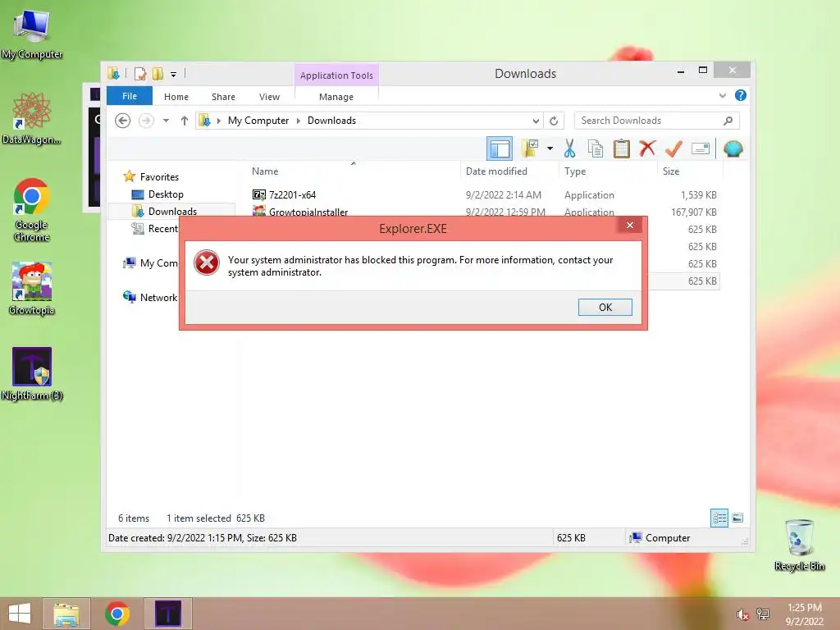The width and height of the screenshot is (840, 630).
Task: Select the Google Chrome desktop shortcut
Action: tap(32, 211)
